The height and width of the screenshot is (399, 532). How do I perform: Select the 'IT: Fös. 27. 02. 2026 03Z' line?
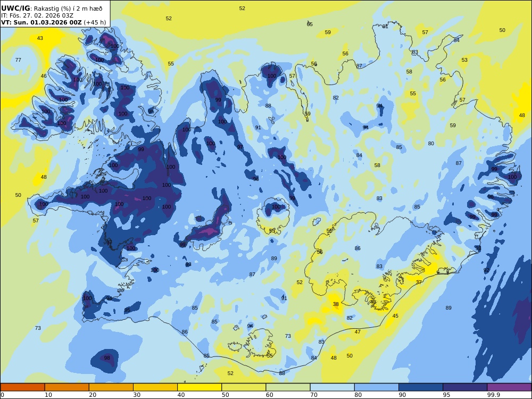click(37, 15)
